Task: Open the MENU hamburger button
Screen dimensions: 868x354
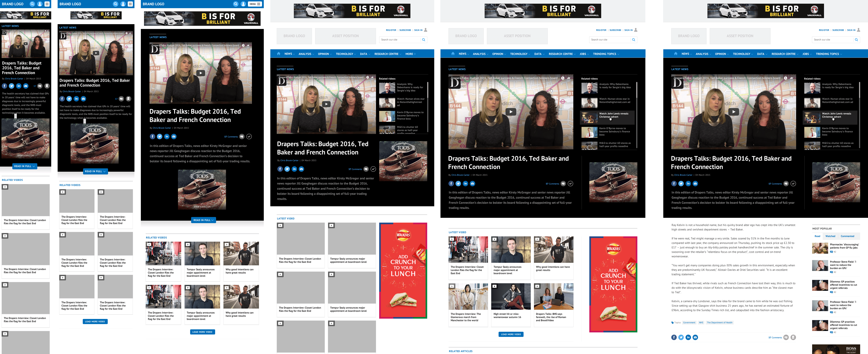Action: 255,4
